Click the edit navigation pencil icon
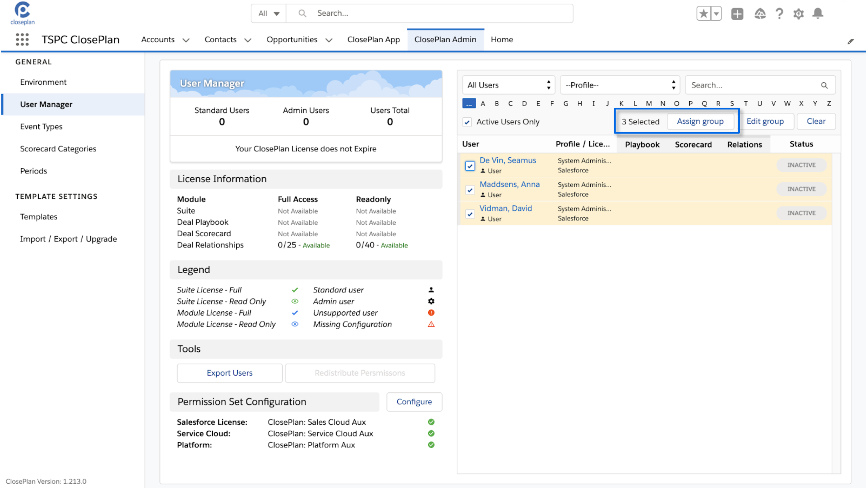 [x=850, y=41]
